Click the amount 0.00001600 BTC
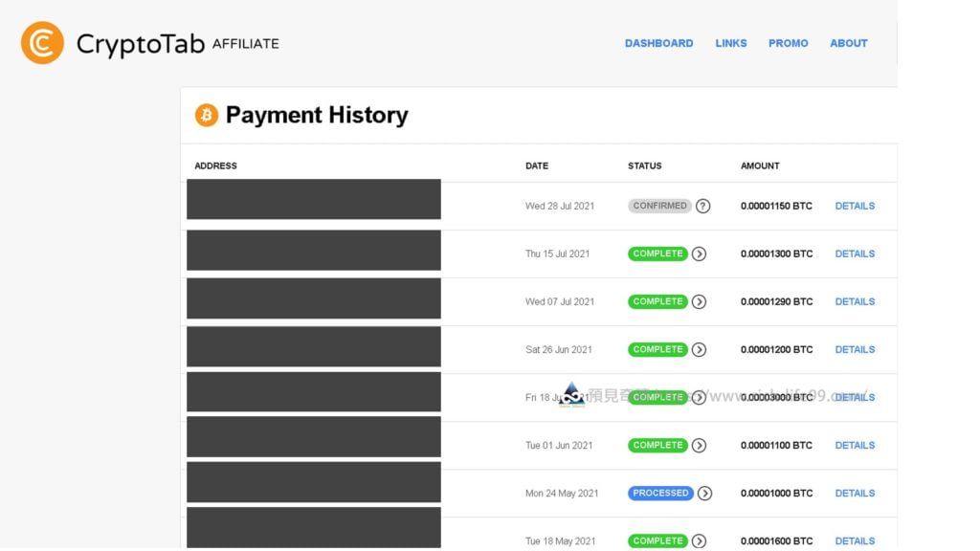 (x=777, y=541)
